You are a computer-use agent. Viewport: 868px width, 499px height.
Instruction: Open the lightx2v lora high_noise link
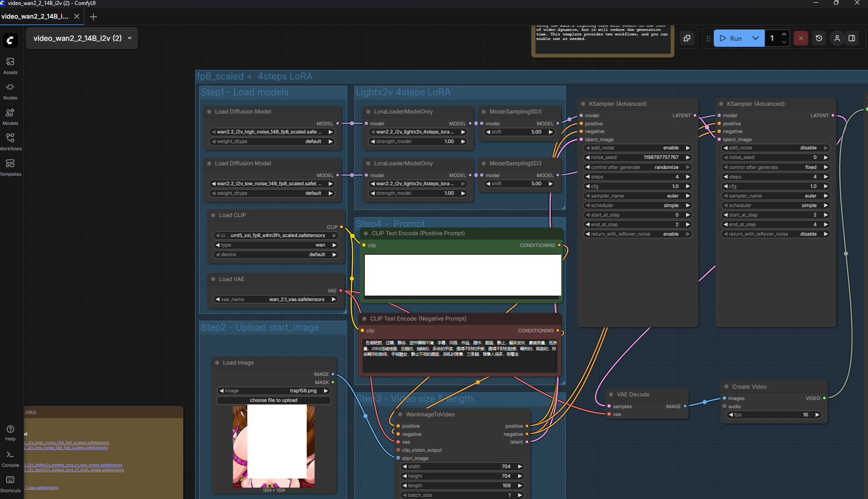click(74, 470)
